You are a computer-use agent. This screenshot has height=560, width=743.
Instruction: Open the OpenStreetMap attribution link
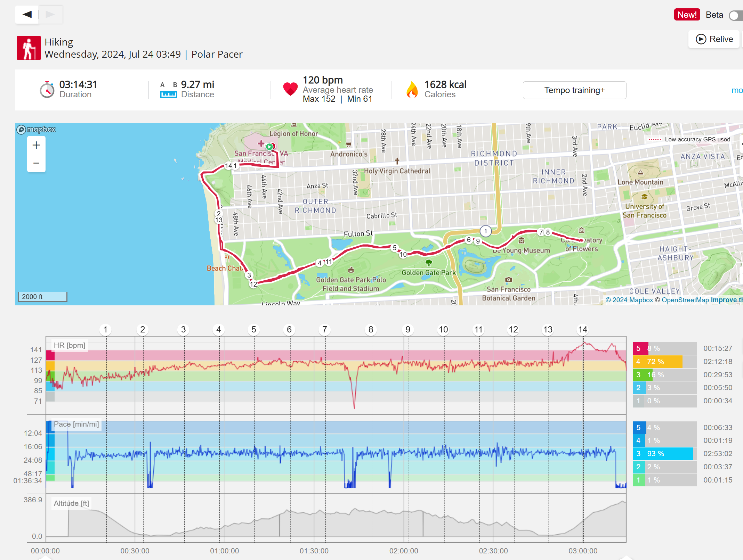pyautogui.click(x=685, y=300)
